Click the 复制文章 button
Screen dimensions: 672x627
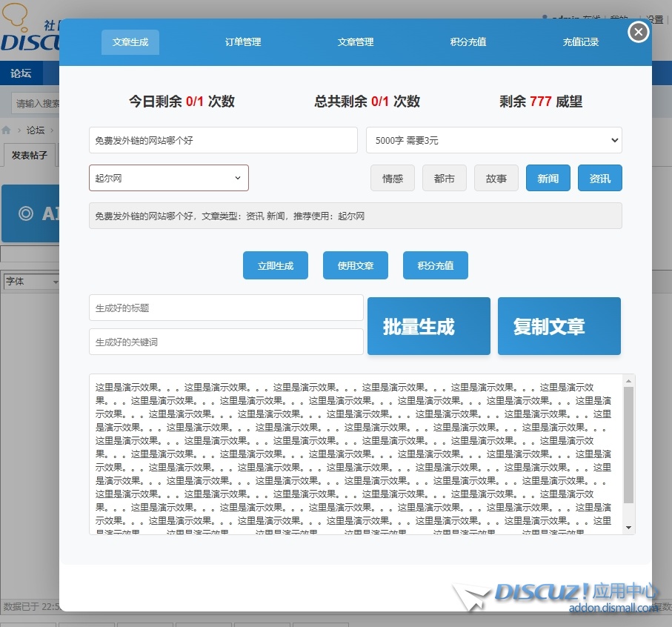point(559,326)
